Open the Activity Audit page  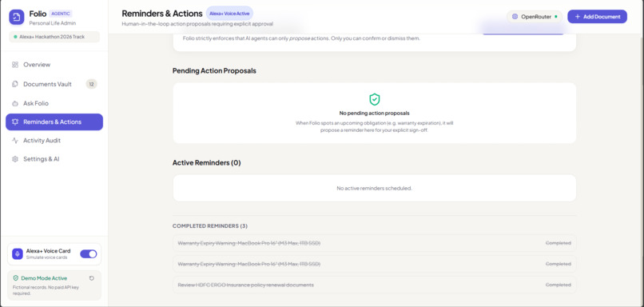[x=54, y=140]
